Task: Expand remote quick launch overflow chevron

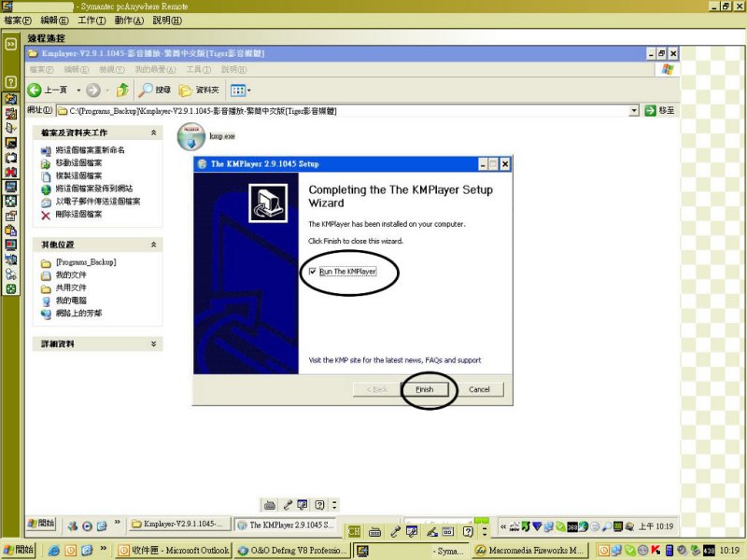Action: point(118,522)
